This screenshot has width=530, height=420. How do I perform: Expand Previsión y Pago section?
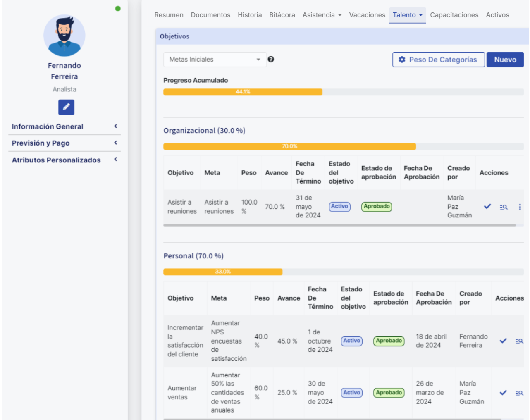[x=64, y=143]
